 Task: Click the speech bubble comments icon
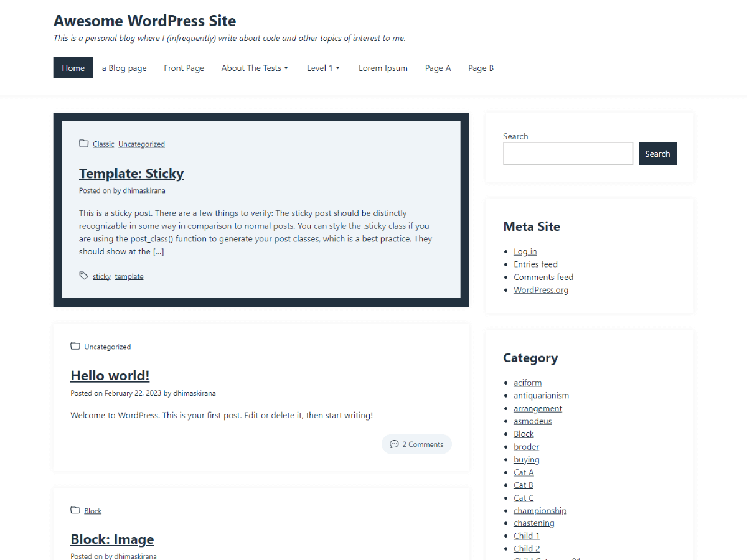tap(394, 444)
